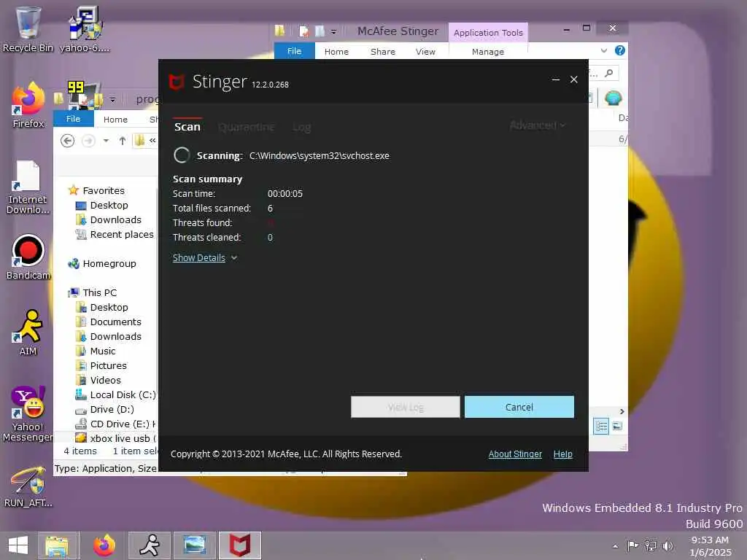This screenshot has height=560, width=747.
Task: Show hidden tray icons arrow
Action: click(x=616, y=546)
